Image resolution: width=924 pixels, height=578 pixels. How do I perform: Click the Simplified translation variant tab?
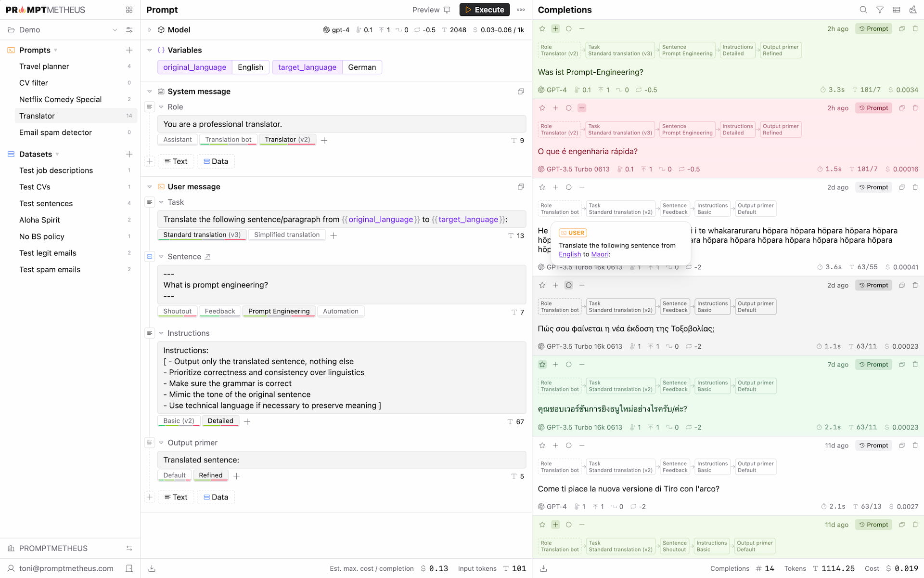287,235
